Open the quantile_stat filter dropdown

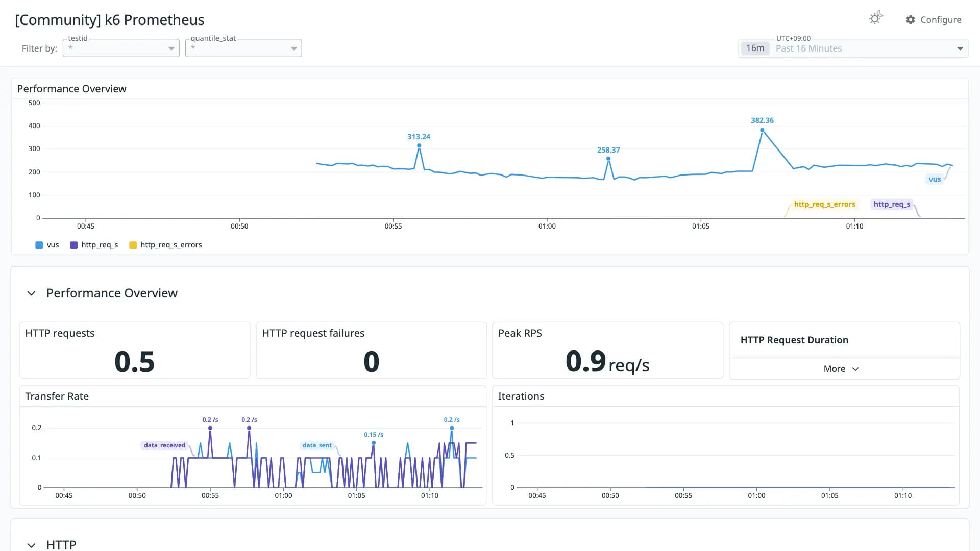coord(243,48)
